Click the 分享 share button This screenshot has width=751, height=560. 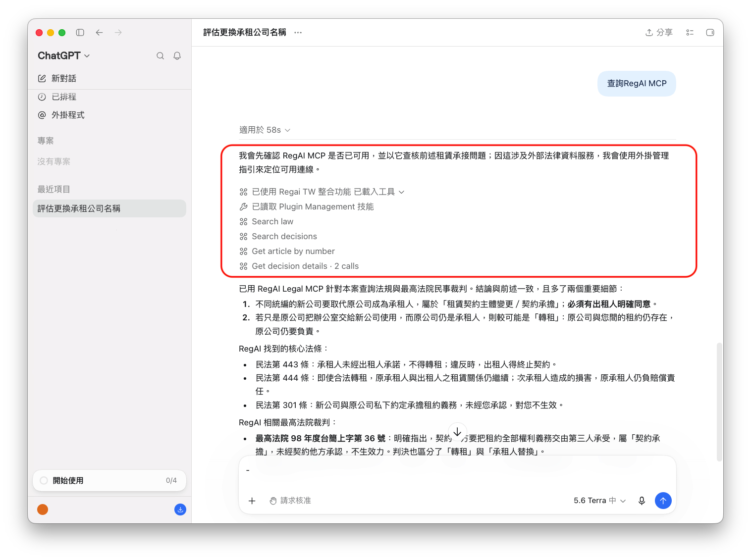pos(659,33)
